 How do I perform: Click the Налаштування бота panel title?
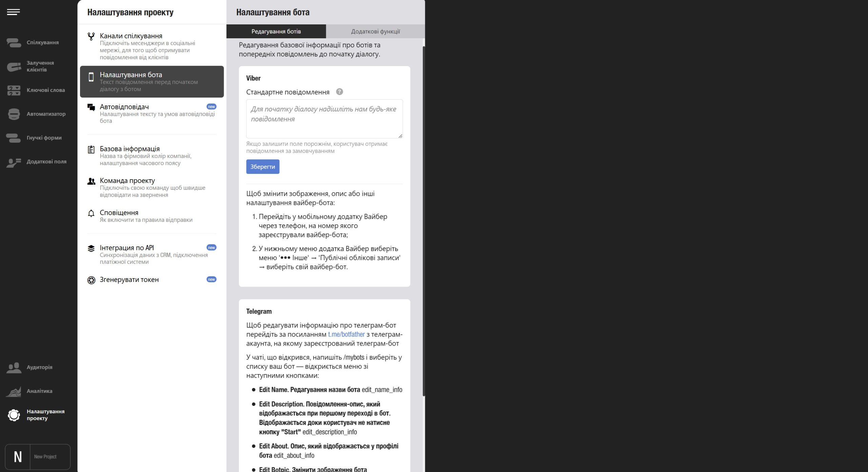coord(273,13)
